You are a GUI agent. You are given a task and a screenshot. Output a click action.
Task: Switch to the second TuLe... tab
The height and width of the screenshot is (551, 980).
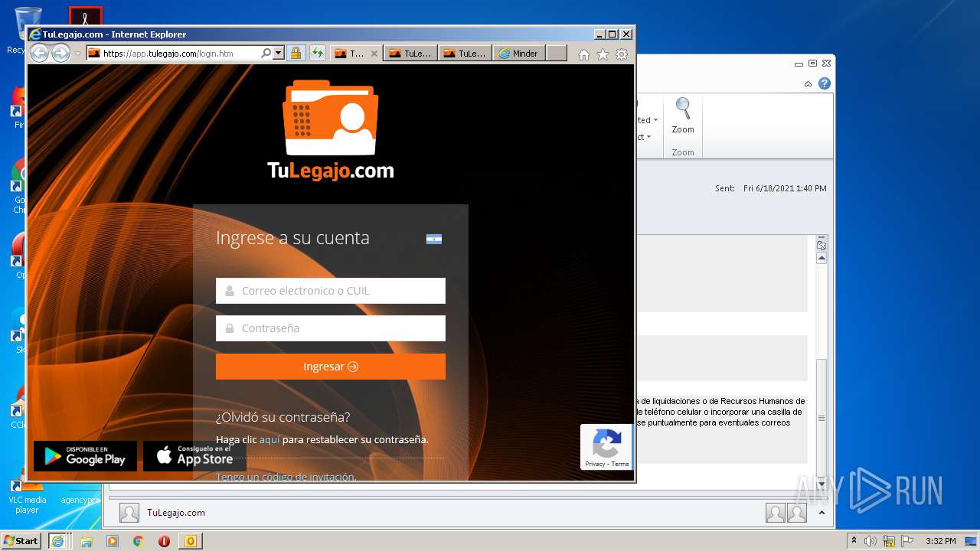pos(410,54)
